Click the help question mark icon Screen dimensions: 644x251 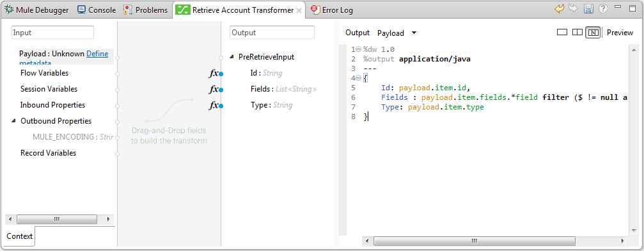[603, 8]
